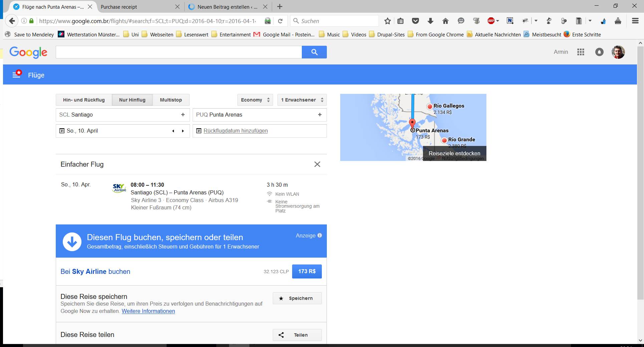Click the Google logo
The width and height of the screenshot is (644, 347).
[x=28, y=52]
